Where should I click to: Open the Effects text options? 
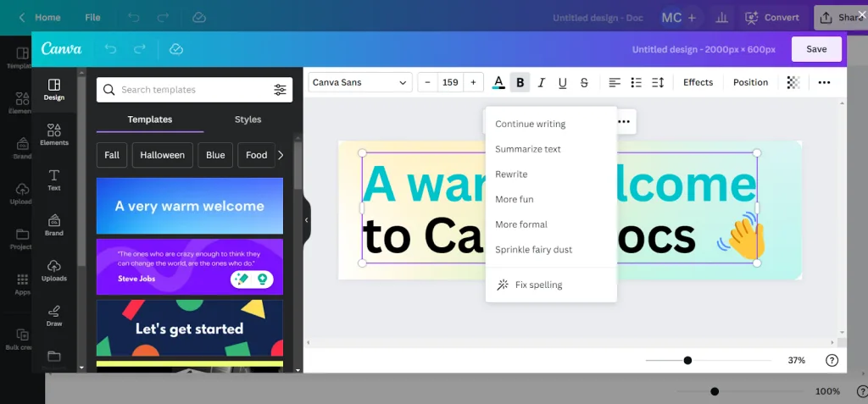698,82
